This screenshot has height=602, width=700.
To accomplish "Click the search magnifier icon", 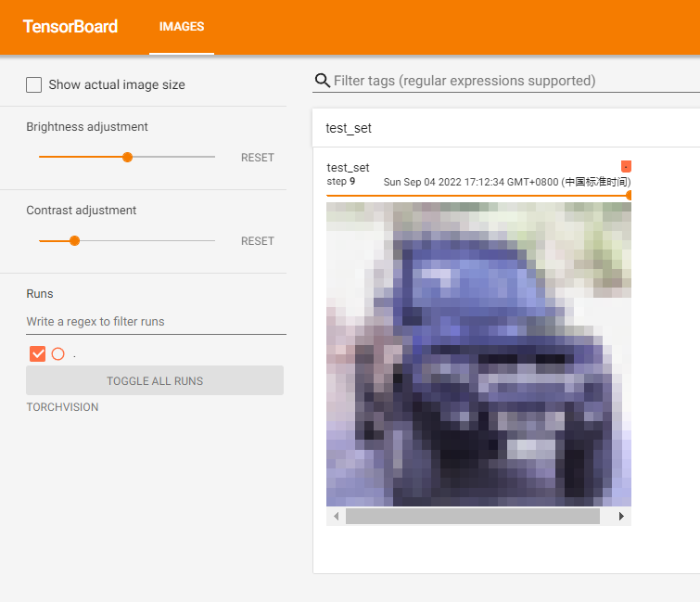I will (323, 81).
